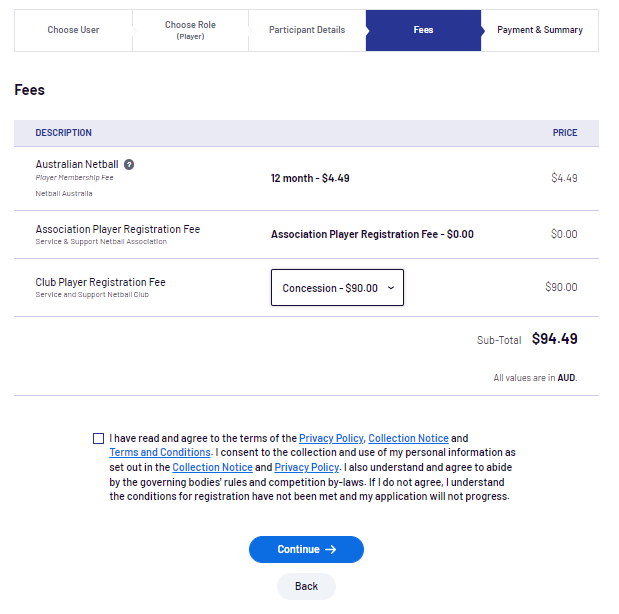The height and width of the screenshot is (614, 619).
Task: Open the Participant Details step
Action: [x=307, y=30]
